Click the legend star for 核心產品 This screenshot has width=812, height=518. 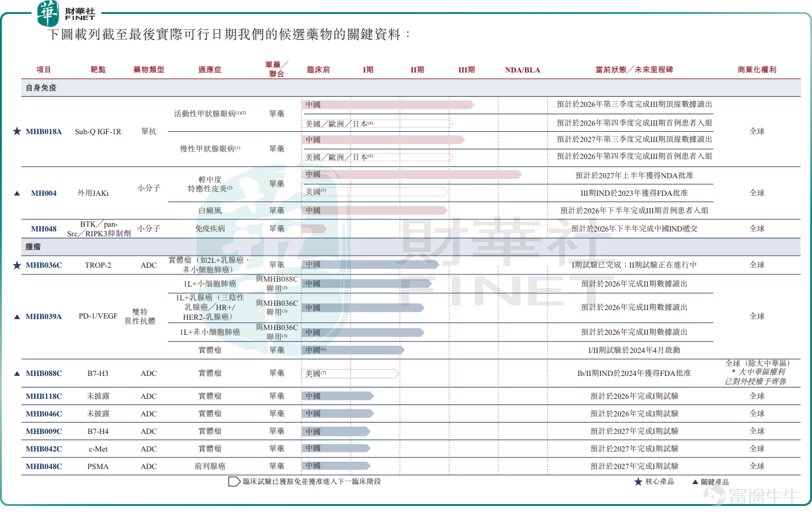[638, 482]
